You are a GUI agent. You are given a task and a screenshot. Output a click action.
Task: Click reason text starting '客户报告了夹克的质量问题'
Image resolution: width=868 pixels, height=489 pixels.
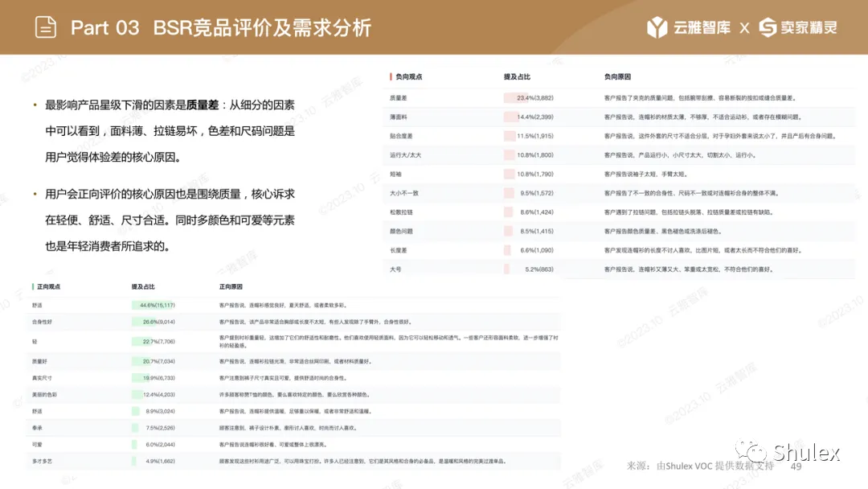click(x=700, y=98)
